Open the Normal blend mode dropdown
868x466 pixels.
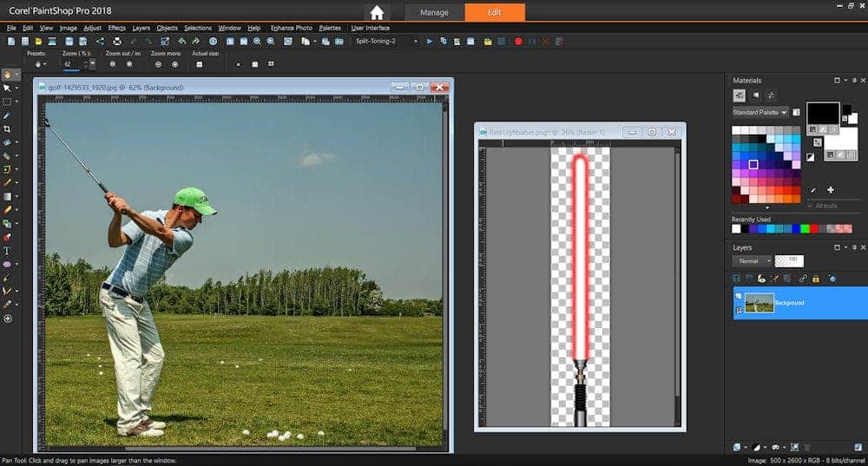pos(752,260)
